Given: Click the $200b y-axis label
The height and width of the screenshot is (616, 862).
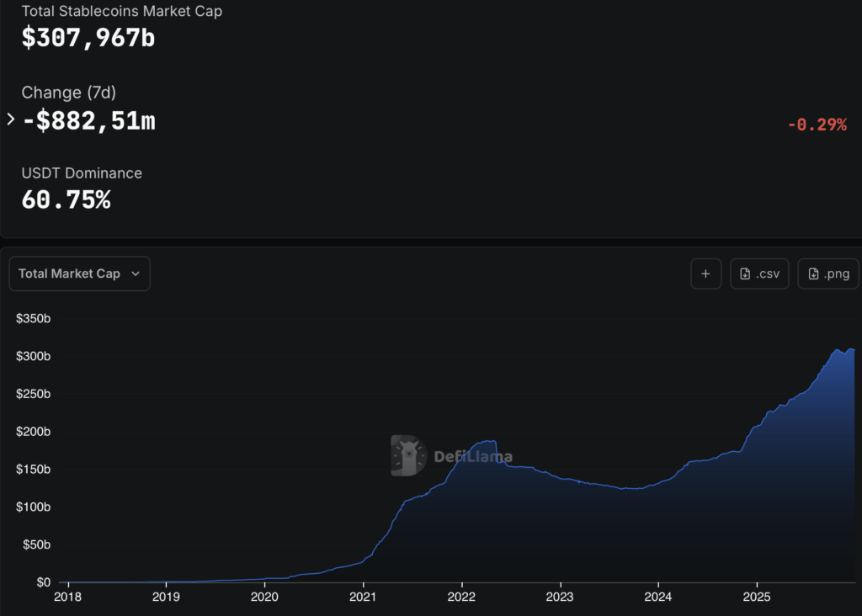Looking at the screenshot, I should pyautogui.click(x=33, y=432).
